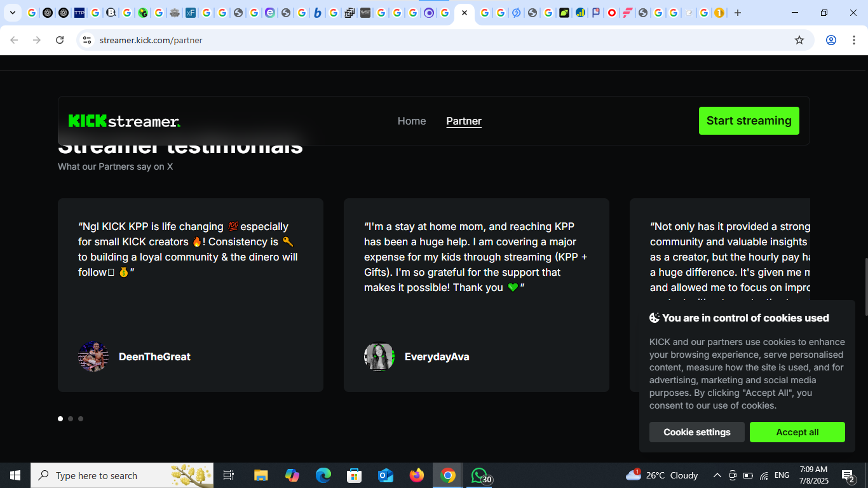Show hidden system tray icons
868x488 pixels.
coord(717,475)
